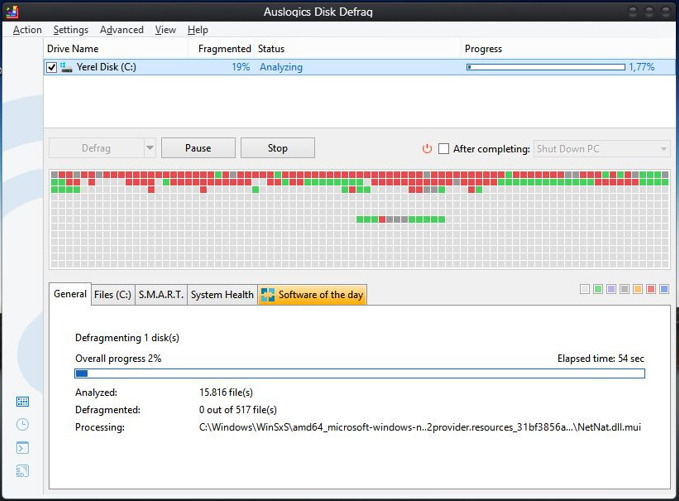Image resolution: width=679 pixels, height=501 pixels.
Task: Click the Software of the day icon
Action: 268,295
